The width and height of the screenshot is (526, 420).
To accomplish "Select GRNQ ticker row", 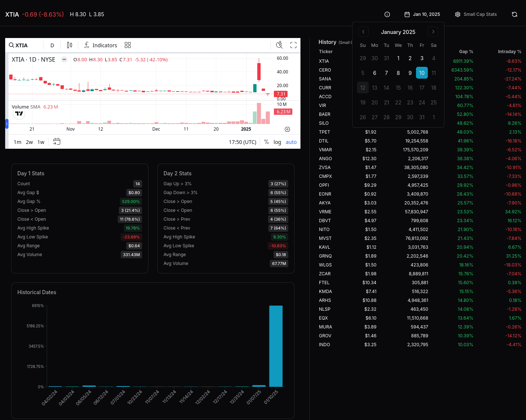I will [420, 256].
